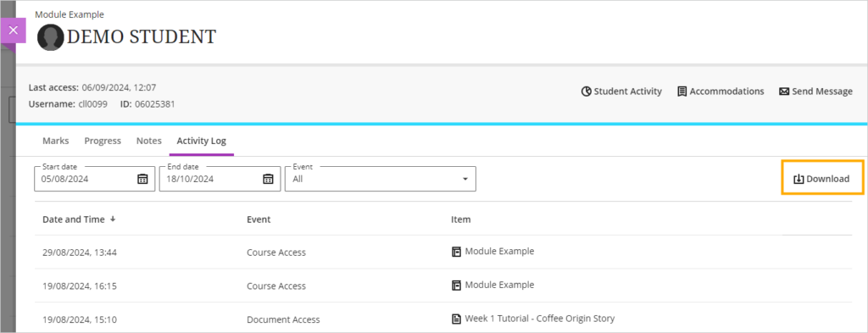Screen dimensions: 868x333
Task: Click the document icon beside Week 1 Tutorial
Action: point(456,319)
